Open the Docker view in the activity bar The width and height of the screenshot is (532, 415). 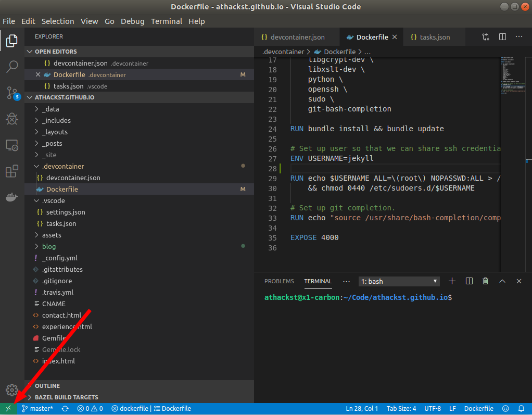12,197
